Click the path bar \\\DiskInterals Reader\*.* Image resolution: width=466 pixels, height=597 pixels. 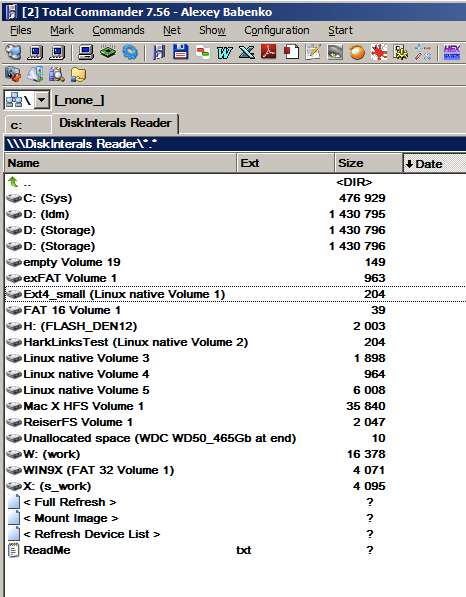tap(235, 144)
